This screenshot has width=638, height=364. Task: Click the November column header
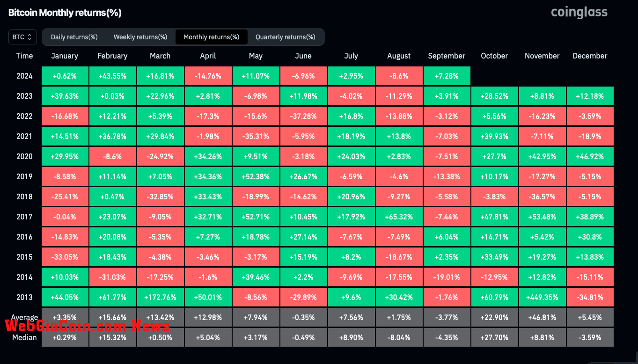(x=542, y=56)
